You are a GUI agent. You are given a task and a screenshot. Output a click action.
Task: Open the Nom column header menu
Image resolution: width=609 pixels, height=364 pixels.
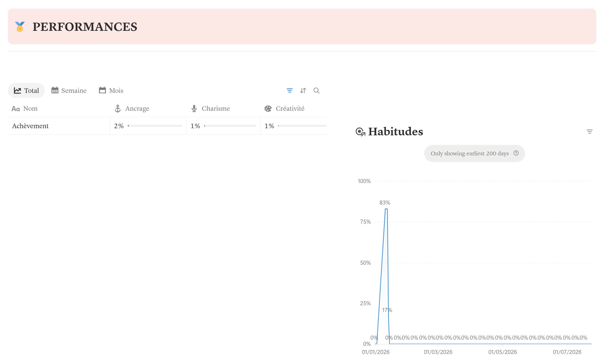tap(59, 108)
